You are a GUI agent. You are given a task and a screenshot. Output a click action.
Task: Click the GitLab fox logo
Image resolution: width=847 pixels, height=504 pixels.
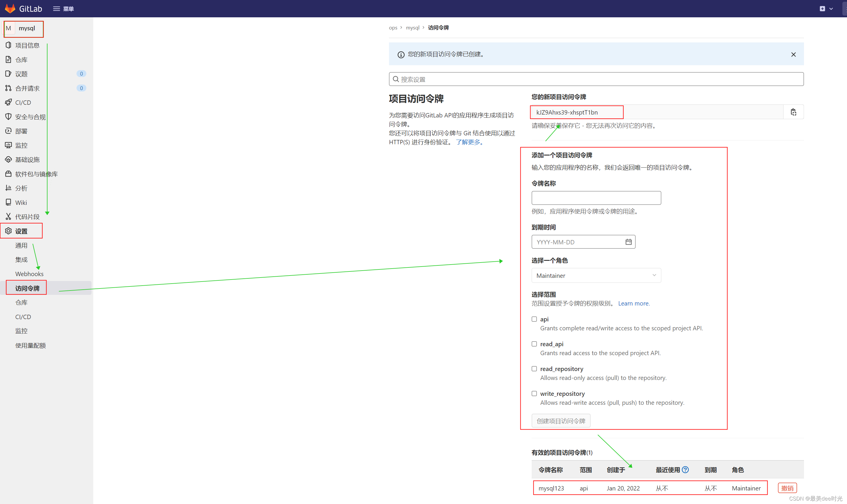point(10,8)
